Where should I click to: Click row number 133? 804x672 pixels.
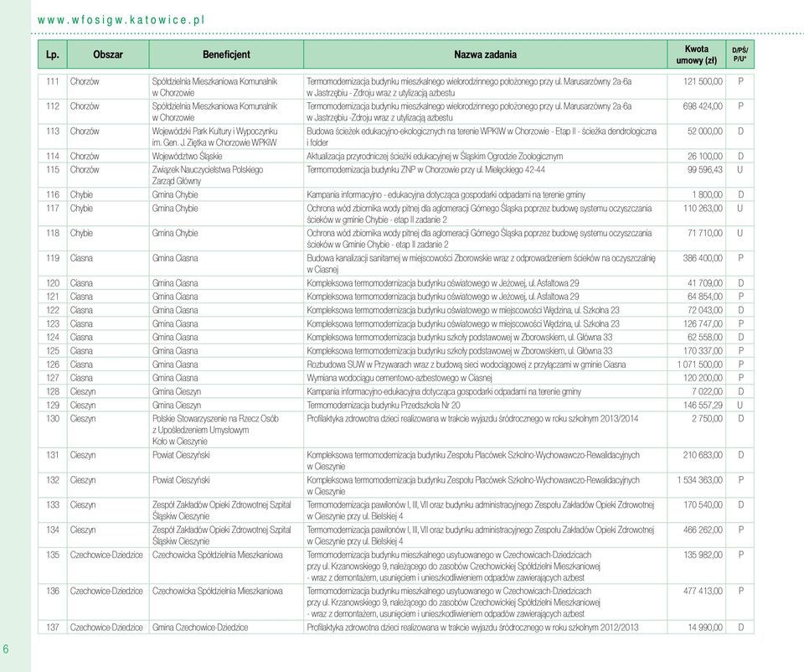[53, 504]
